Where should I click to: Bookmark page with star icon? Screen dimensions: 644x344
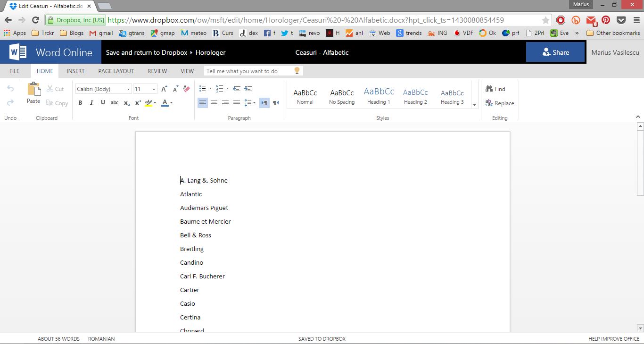pyautogui.click(x=545, y=20)
